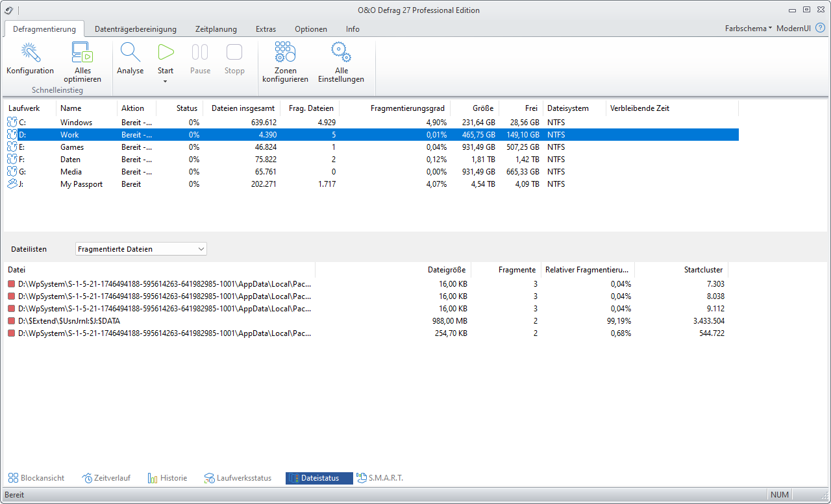Click the drive icon for C:
This screenshot has height=504, width=831.
tap(12, 122)
